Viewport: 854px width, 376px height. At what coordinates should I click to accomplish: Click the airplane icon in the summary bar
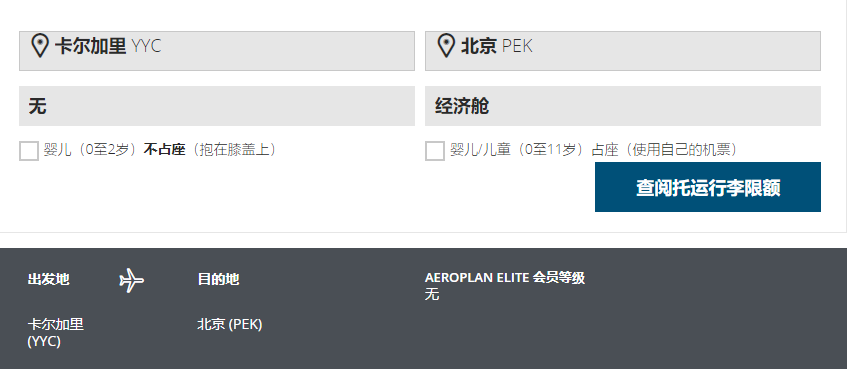[131, 280]
